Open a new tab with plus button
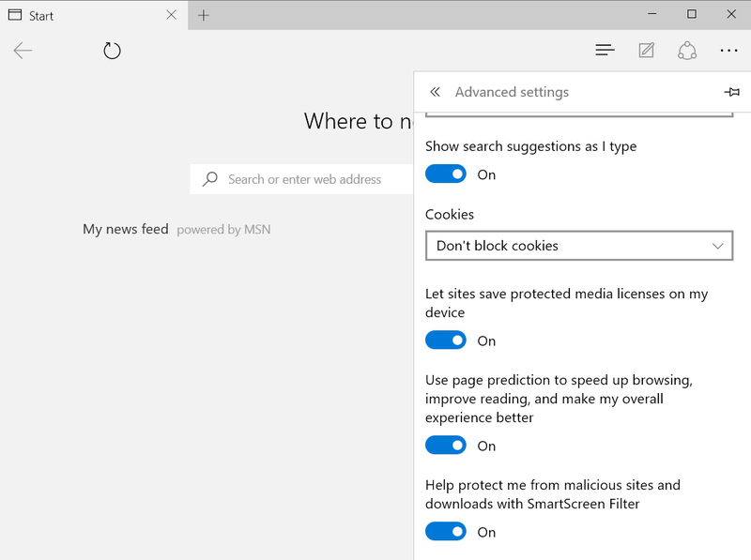 coord(204,15)
